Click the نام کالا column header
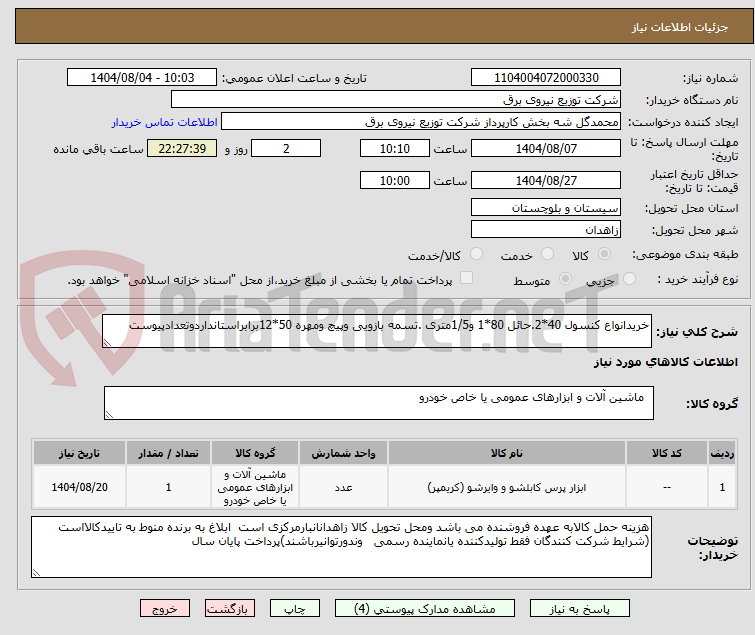 coord(507,453)
